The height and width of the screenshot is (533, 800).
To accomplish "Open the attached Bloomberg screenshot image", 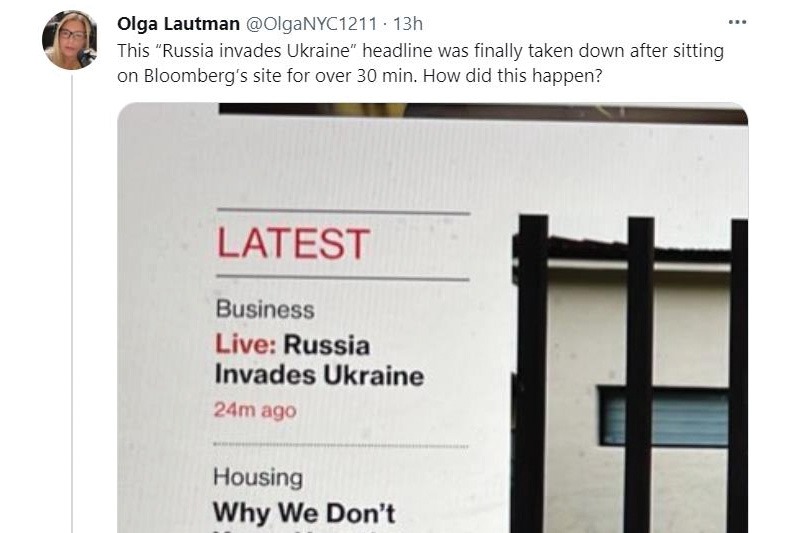I will click(x=433, y=318).
